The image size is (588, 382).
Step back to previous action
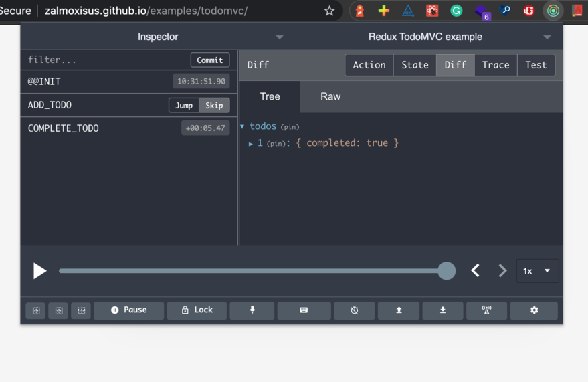point(475,271)
